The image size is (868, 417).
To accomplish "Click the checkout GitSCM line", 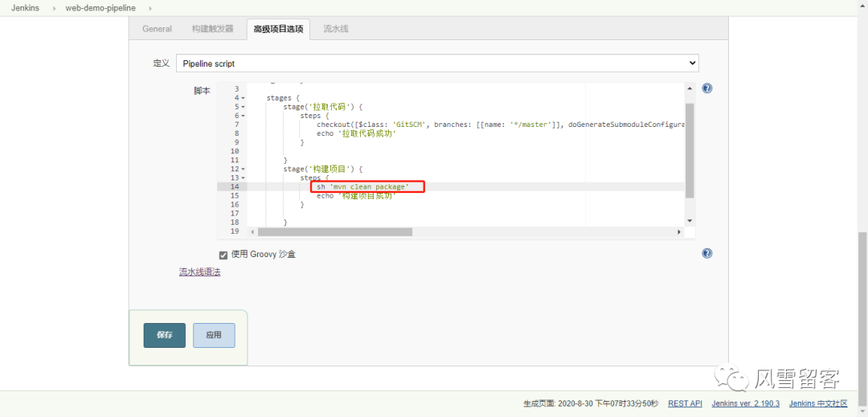I will 501,125.
